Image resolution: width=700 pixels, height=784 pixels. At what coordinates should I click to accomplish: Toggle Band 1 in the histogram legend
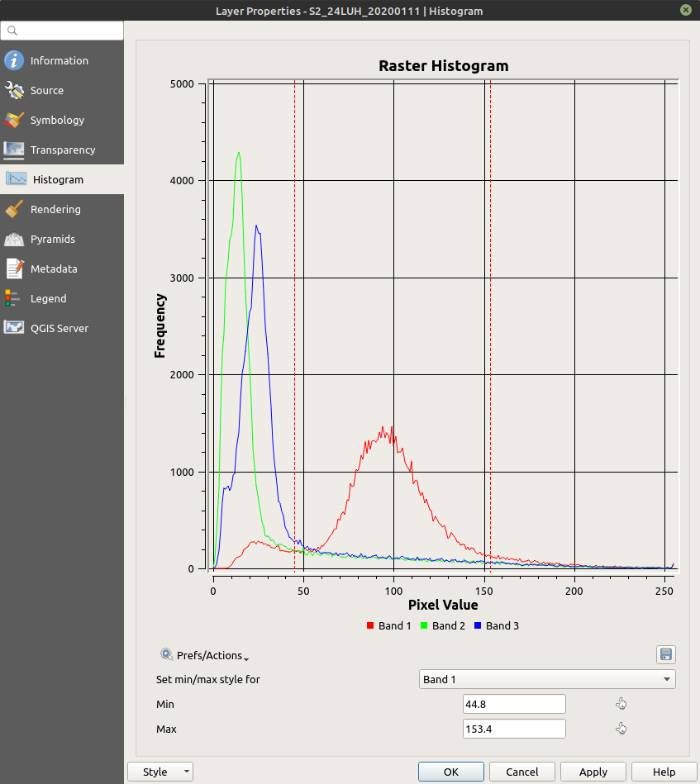pyautogui.click(x=388, y=625)
